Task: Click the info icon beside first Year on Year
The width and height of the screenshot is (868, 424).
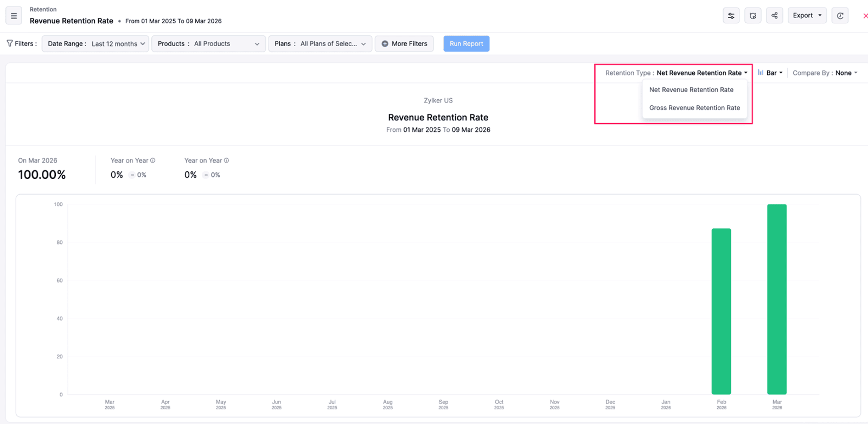Action: pyautogui.click(x=153, y=160)
